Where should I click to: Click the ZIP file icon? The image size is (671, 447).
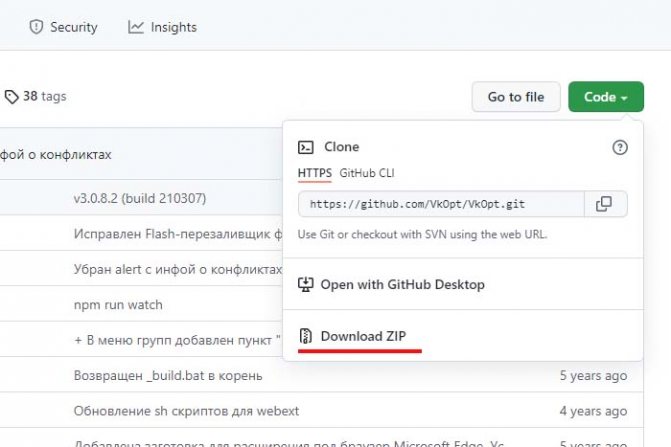click(x=306, y=336)
